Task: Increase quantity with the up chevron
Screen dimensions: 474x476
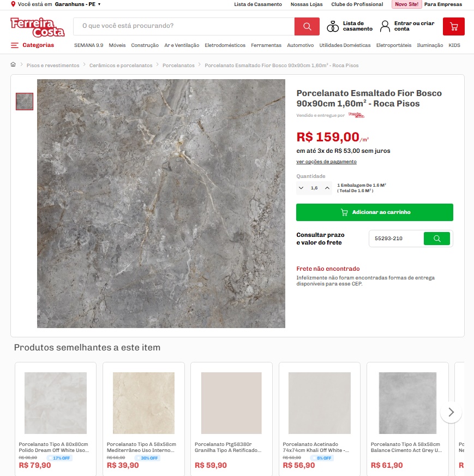Action: pos(327,188)
